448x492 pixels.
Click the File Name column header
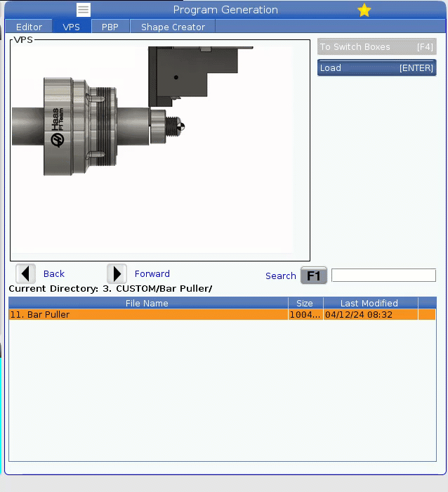148,303
